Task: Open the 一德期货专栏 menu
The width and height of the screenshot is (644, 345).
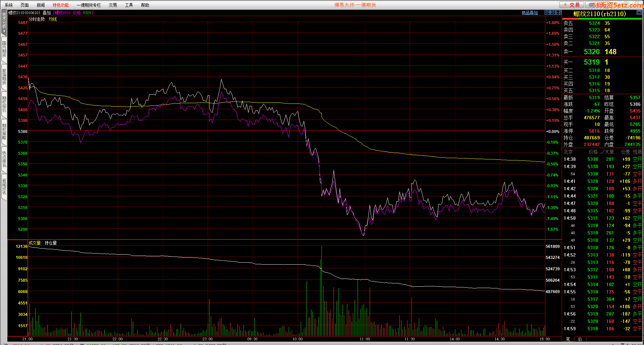Action: pyautogui.click(x=89, y=5)
